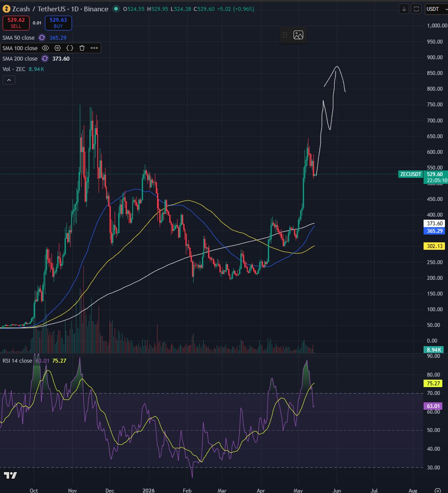The width and height of the screenshot is (448, 493).
Task: Collapse indicator legend with chevron button
Action: click(9, 80)
